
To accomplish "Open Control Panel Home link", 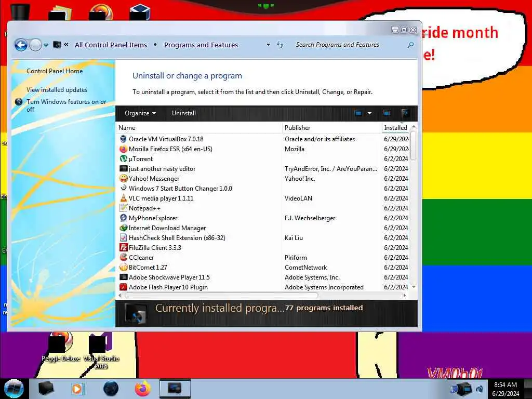I will coord(55,71).
